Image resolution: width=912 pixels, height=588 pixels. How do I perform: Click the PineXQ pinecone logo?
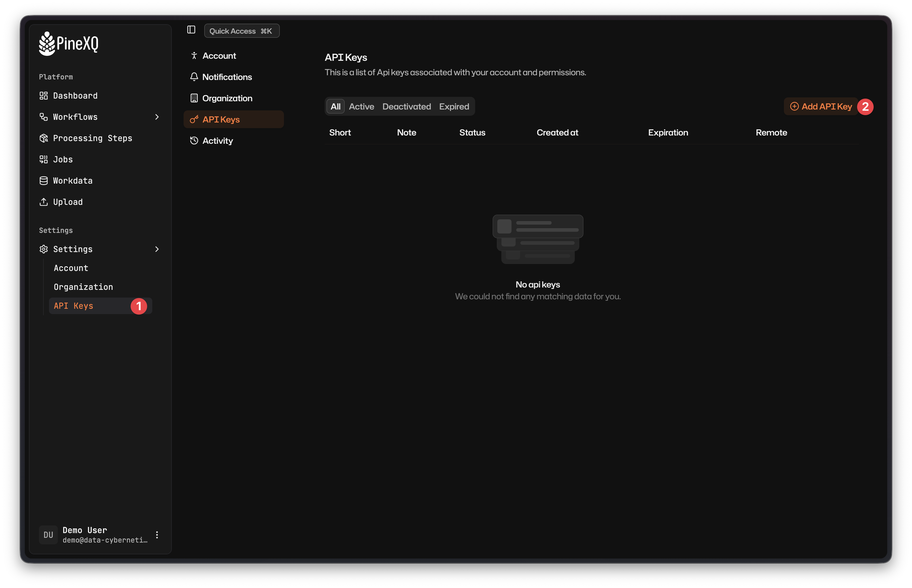tap(47, 43)
